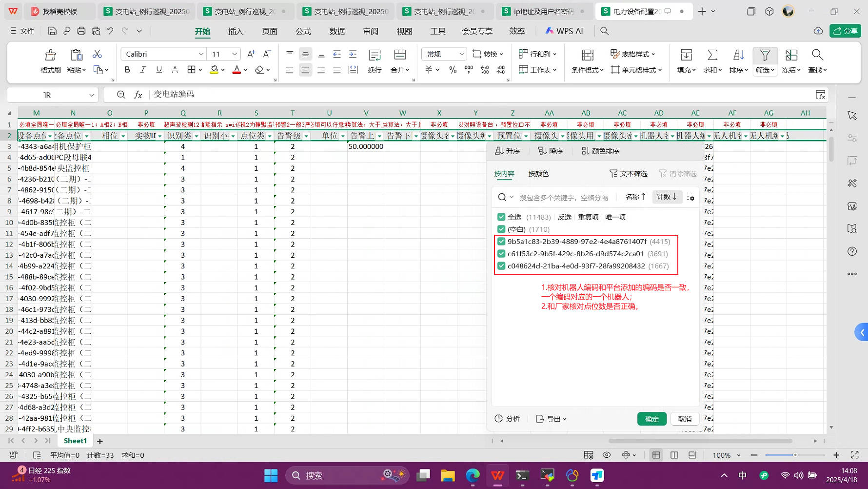
Task: Open File Explorer from Windows taskbar
Action: tap(448, 475)
